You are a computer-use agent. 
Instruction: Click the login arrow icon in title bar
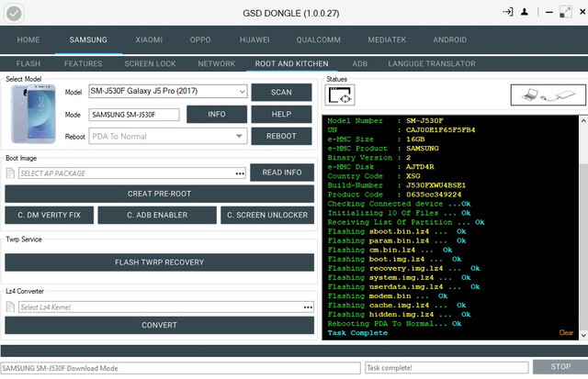(x=508, y=12)
